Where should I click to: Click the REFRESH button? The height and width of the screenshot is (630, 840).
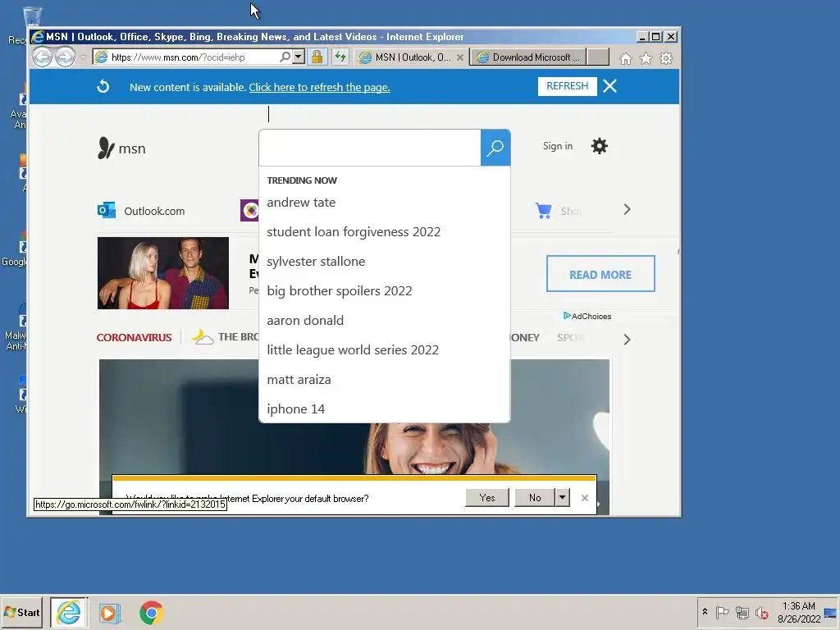pos(568,86)
